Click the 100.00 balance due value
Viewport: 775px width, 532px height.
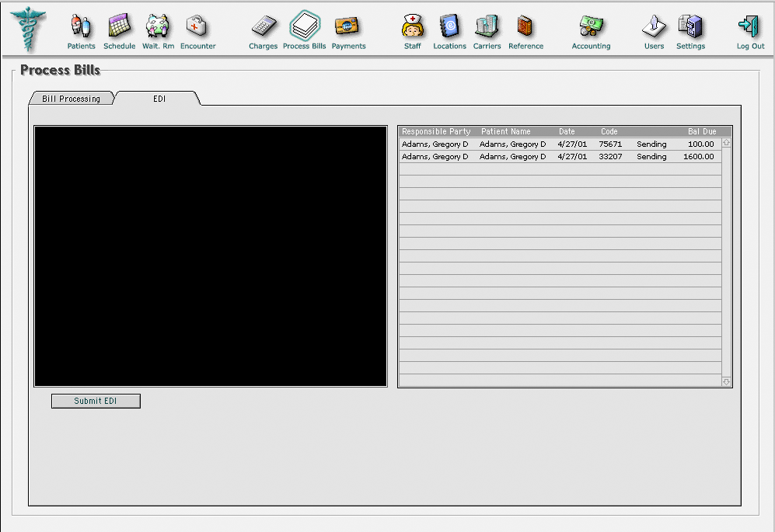coord(701,144)
